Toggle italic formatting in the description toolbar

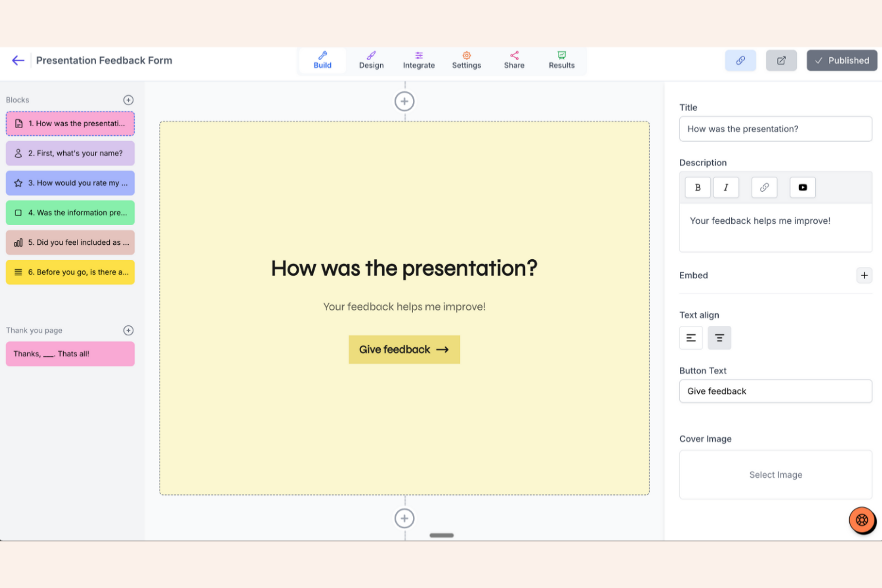tap(726, 187)
